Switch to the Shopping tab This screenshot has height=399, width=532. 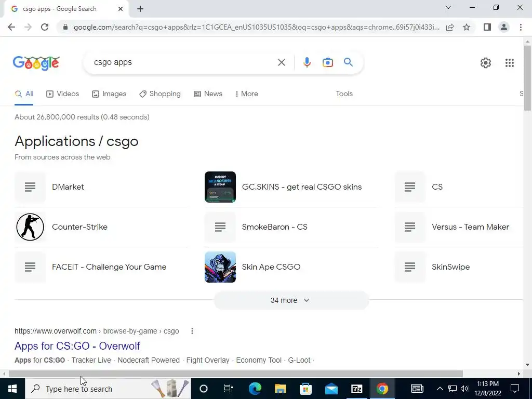[160, 94]
